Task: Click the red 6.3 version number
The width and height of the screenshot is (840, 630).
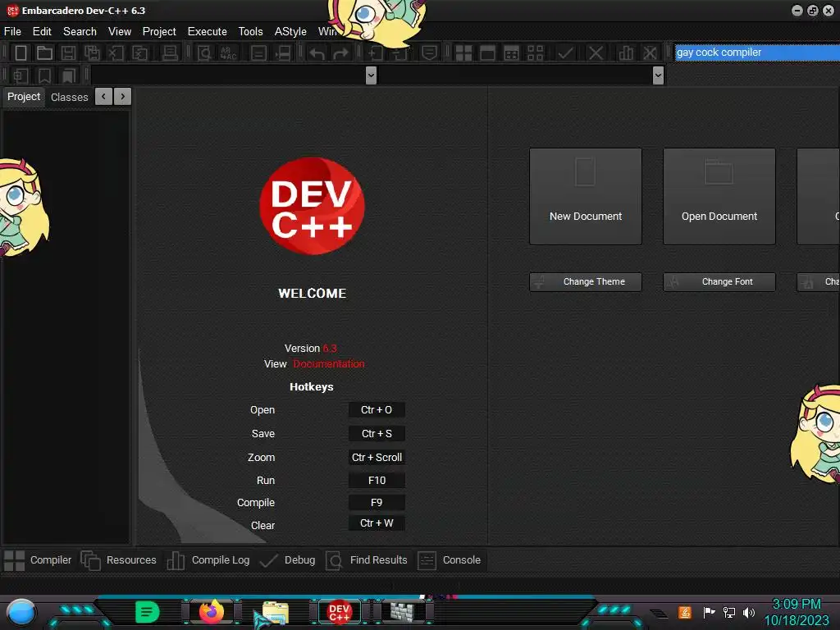Action: pos(330,348)
